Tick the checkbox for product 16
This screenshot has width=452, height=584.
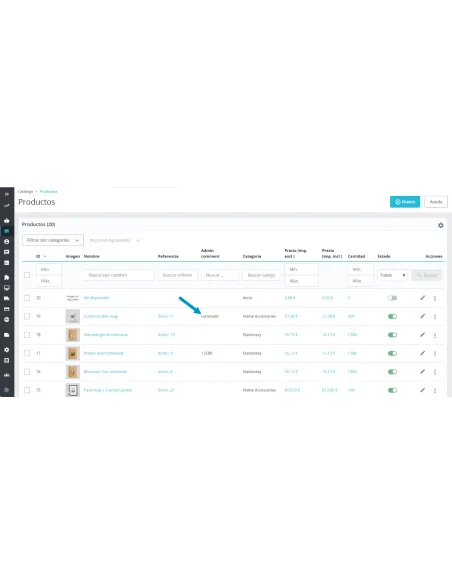tap(27, 372)
